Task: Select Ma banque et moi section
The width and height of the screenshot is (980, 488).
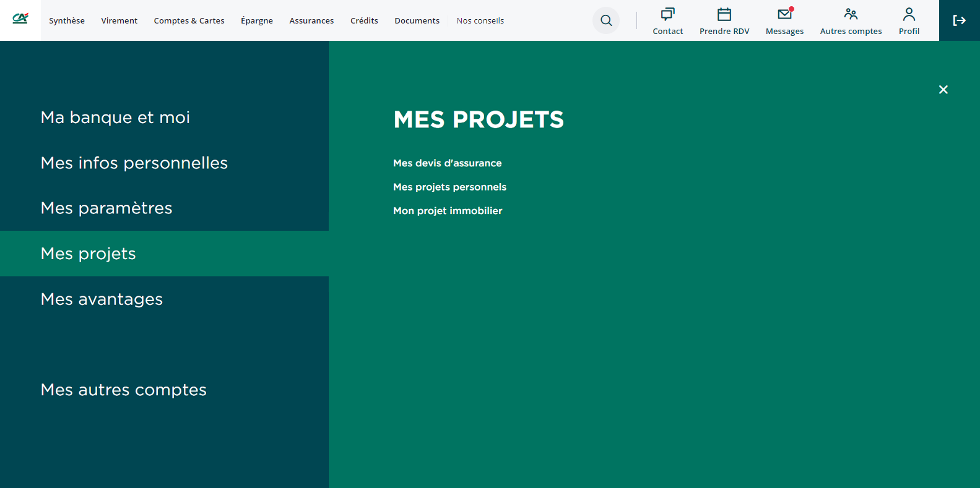Action: coord(115,118)
